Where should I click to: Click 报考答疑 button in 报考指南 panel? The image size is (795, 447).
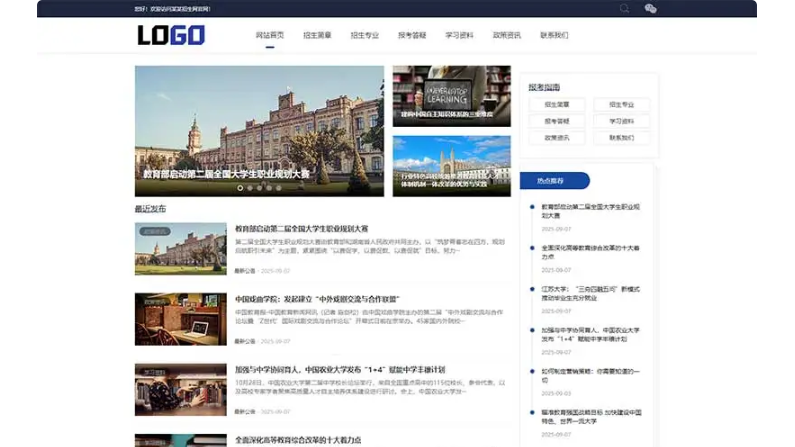557,121
